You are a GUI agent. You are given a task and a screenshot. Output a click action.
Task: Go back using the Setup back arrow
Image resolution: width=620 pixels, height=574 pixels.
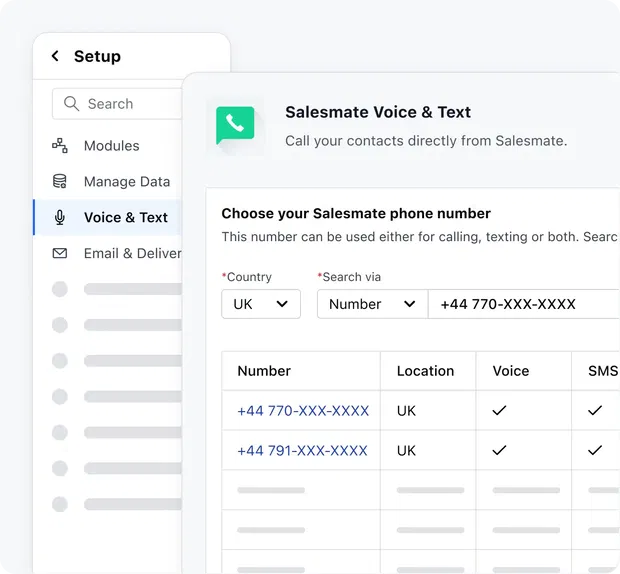(x=55, y=56)
